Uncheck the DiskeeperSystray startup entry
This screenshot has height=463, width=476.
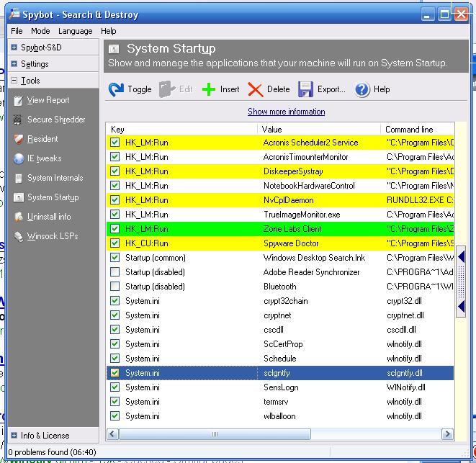(x=114, y=171)
